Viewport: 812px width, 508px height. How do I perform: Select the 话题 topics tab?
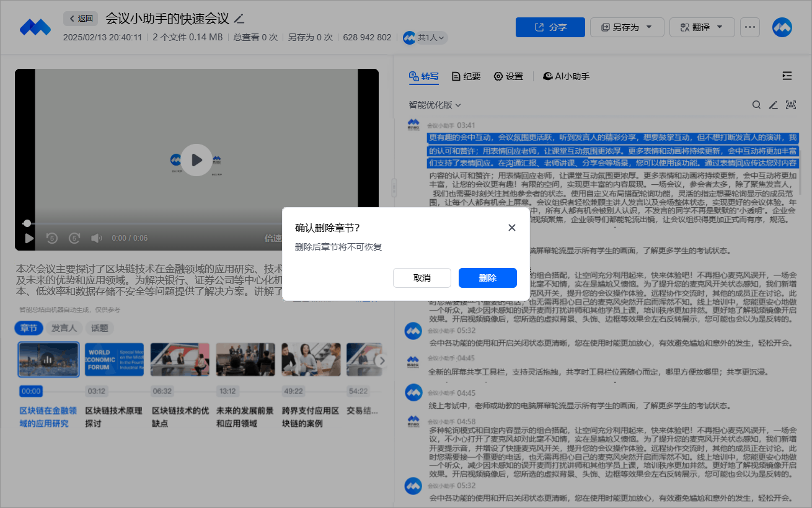[99, 328]
